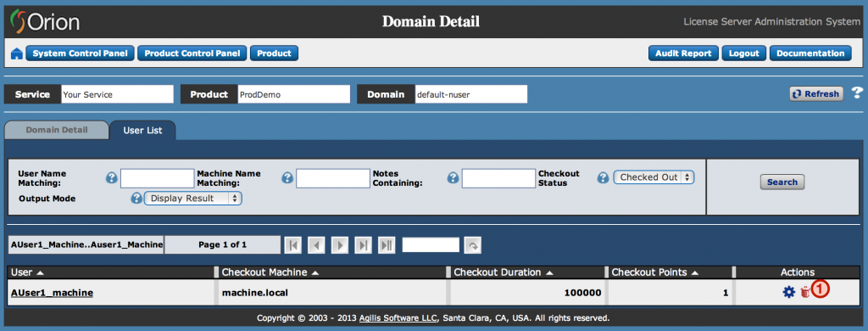This screenshot has height=331, width=868.
Task: Click the Product button
Action: click(x=274, y=53)
